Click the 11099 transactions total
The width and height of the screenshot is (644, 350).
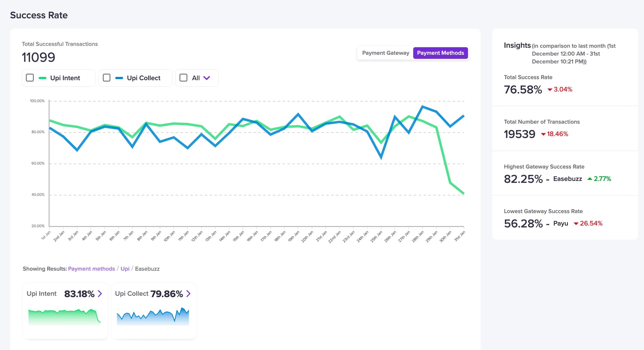coord(38,57)
